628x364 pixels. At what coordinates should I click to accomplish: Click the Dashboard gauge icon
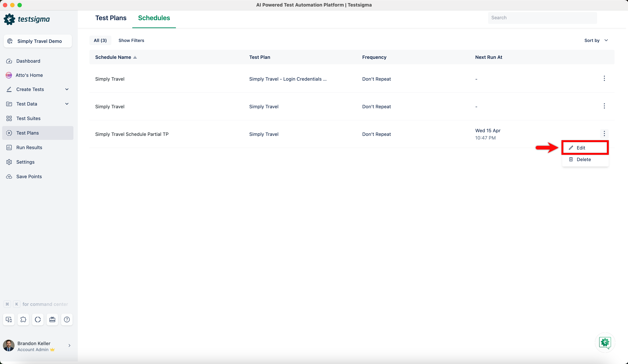[x=9, y=61]
